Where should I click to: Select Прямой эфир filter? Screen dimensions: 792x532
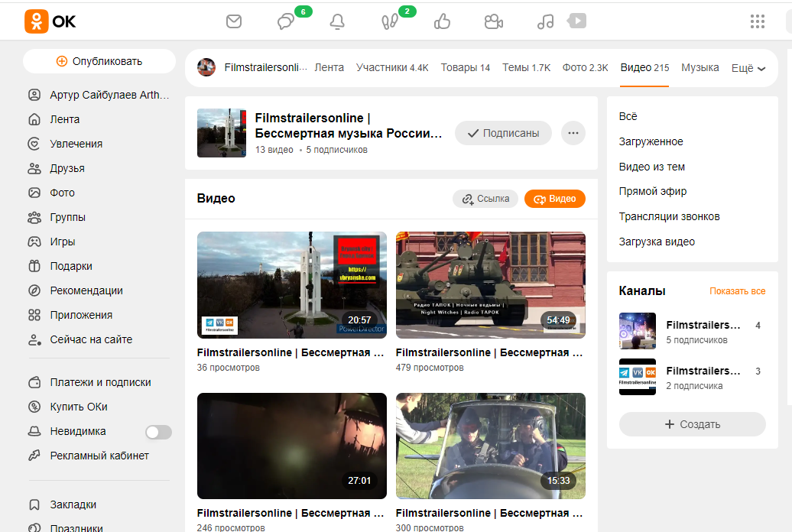click(653, 192)
